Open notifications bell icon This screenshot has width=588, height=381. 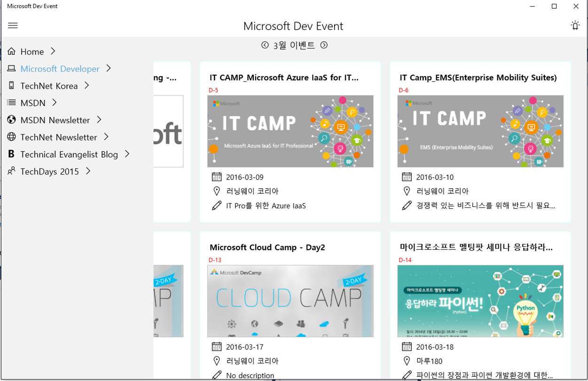pos(575,25)
